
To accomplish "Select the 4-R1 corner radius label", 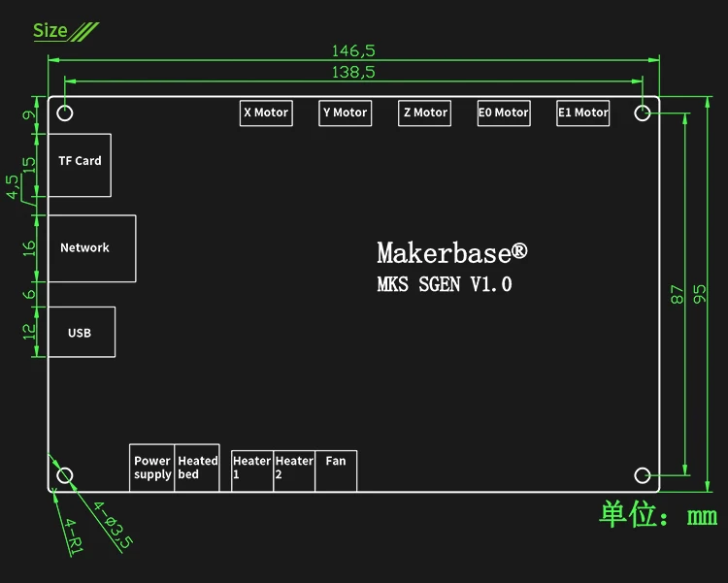I will [x=74, y=535].
